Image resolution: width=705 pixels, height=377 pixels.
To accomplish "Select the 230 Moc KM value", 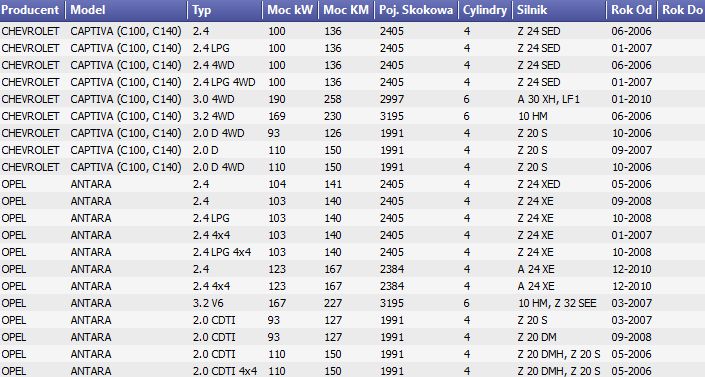I will [x=333, y=116].
